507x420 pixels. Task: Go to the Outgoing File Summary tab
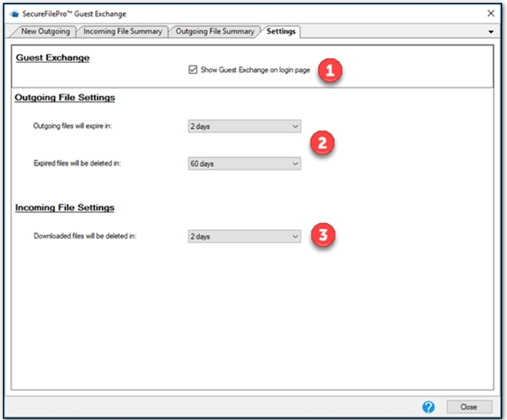(x=215, y=31)
